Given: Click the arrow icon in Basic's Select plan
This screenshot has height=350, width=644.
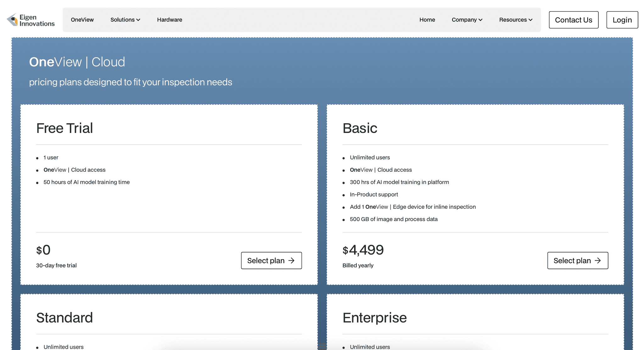Looking at the screenshot, I should click(598, 260).
